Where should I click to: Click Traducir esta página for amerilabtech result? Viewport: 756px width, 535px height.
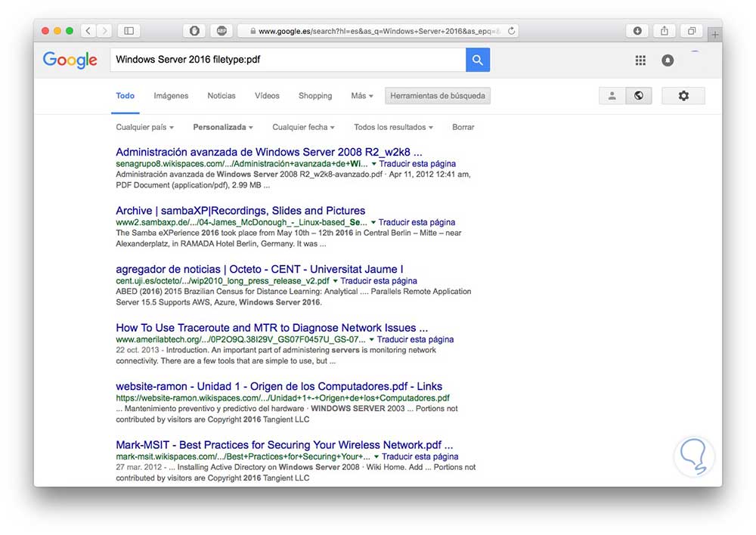coord(416,339)
